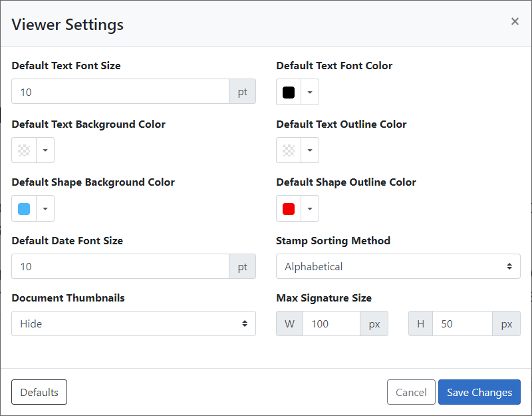532x416 pixels.
Task: Click the Cancel button
Action: (x=411, y=392)
